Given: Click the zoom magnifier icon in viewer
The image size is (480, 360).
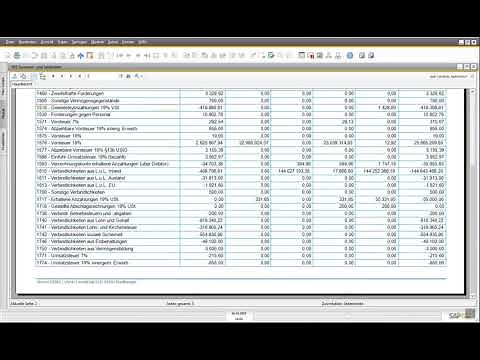Looking at the screenshot, I should (136, 76).
